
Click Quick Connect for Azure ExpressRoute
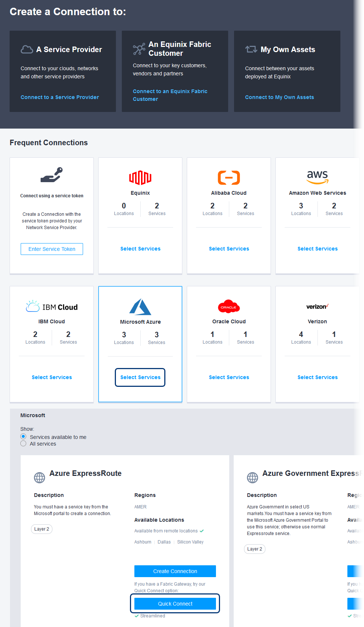(x=175, y=604)
